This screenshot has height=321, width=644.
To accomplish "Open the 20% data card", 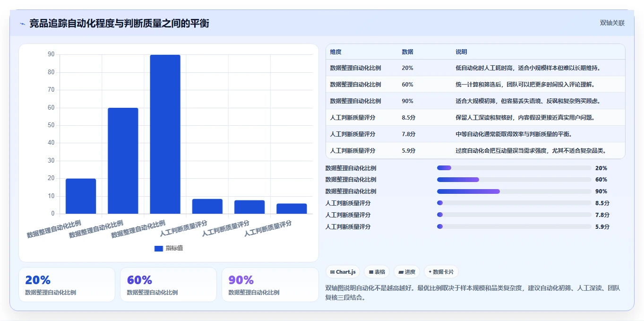I will [x=67, y=285].
